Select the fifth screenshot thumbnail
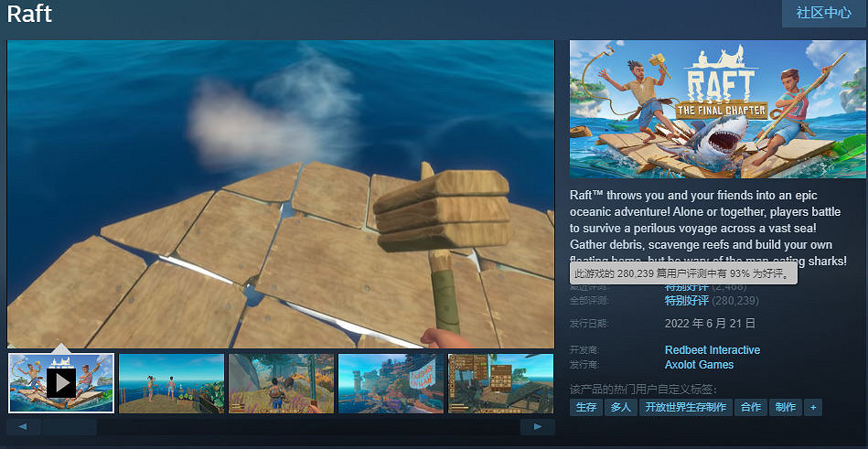This screenshot has width=868, height=449. pyautogui.click(x=500, y=383)
